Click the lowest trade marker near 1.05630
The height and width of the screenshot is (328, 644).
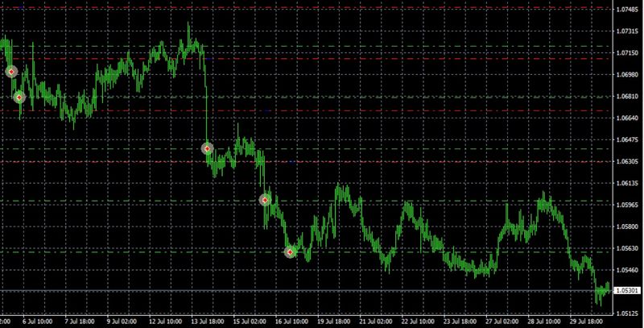[291, 252]
